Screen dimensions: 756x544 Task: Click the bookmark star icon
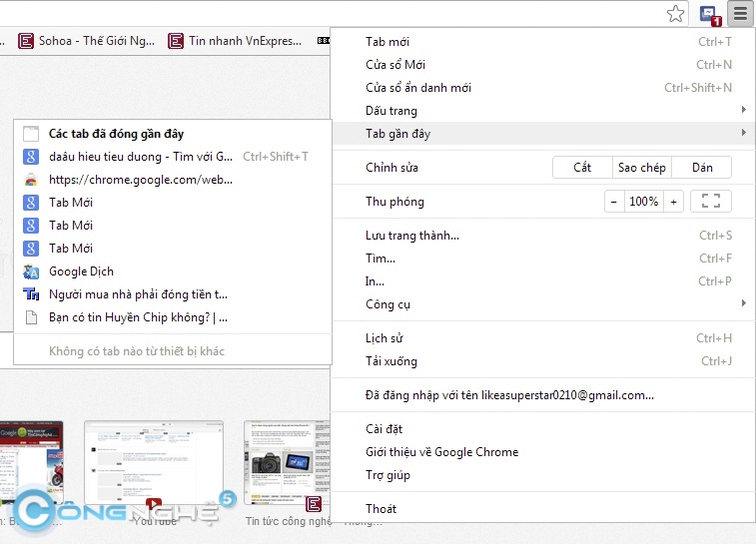(675, 14)
